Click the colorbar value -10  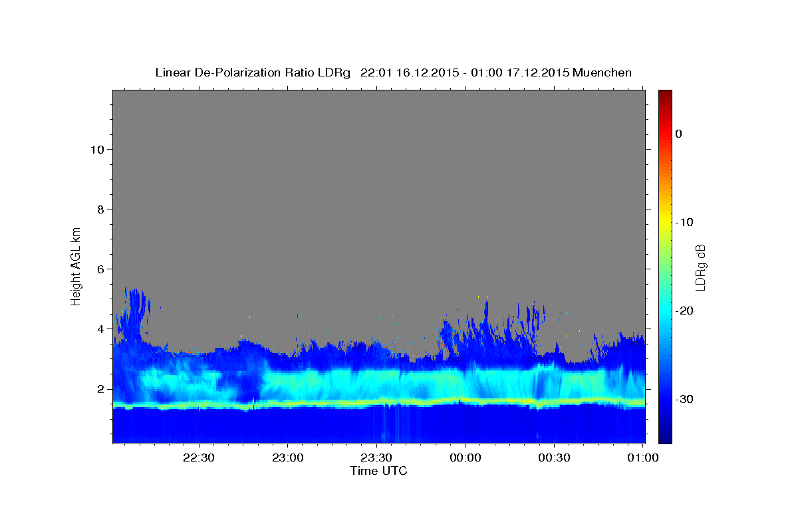[684, 222]
